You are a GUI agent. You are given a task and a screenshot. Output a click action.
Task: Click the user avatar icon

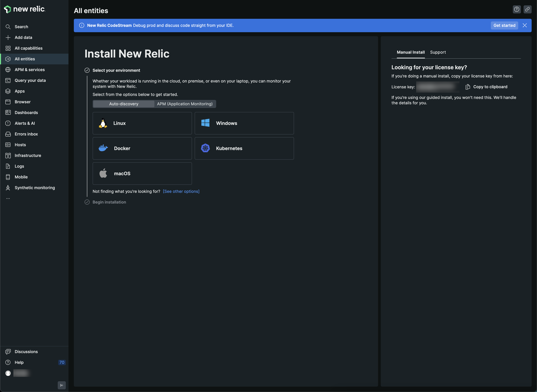click(x=8, y=373)
